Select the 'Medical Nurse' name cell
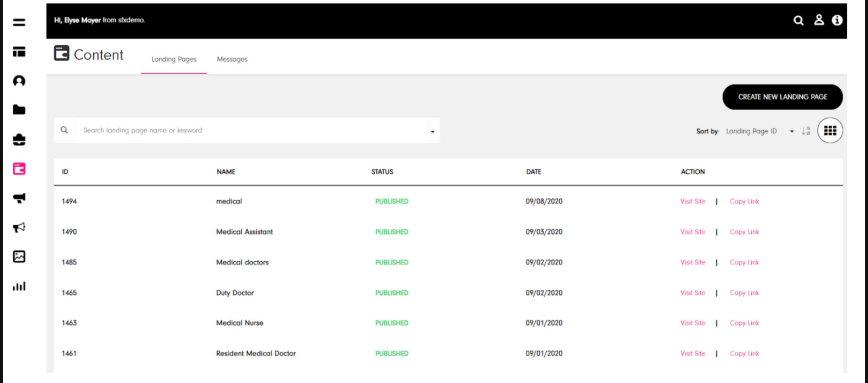The width and height of the screenshot is (868, 383). (x=240, y=323)
